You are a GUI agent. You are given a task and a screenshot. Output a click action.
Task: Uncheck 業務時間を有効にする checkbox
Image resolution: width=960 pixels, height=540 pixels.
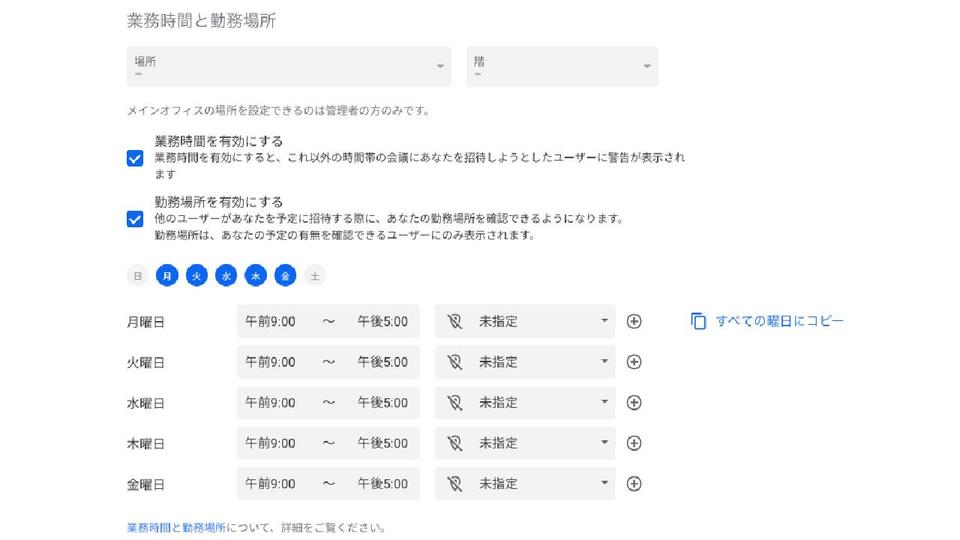pos(135,159)
